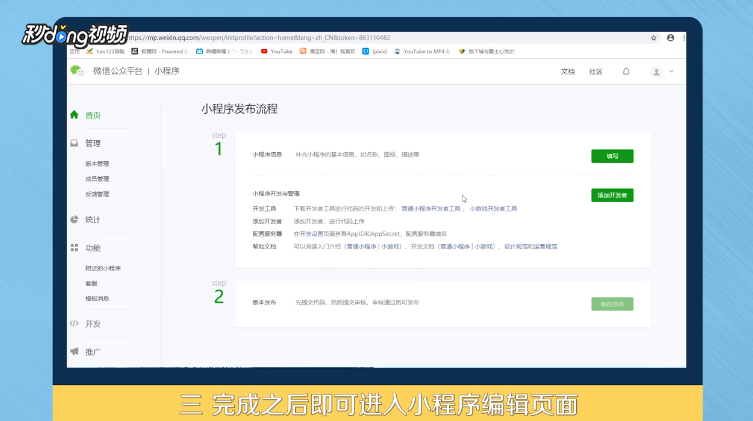The image size is (753, 421).
Task: Open 反馈管理 under 管理
Action: point(97,194)
